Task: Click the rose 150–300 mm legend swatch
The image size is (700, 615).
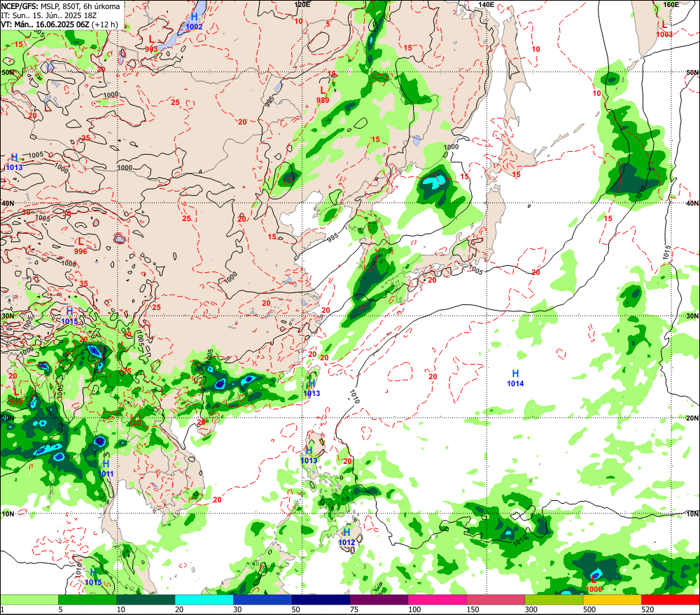Action: point(496,600)
